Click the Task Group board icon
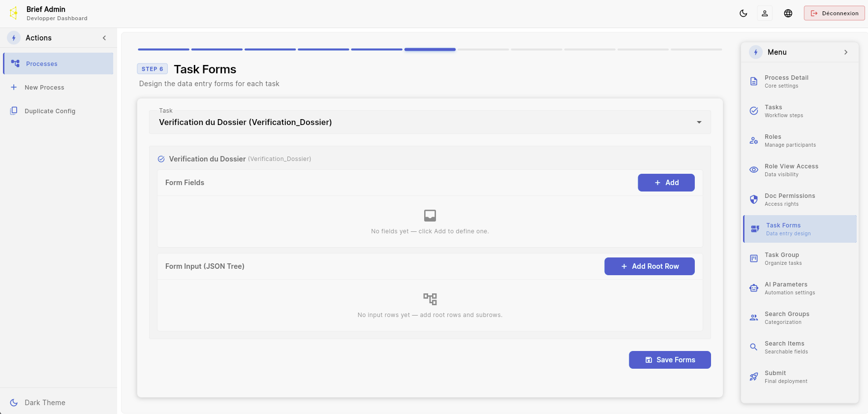 tap(754, 258)
